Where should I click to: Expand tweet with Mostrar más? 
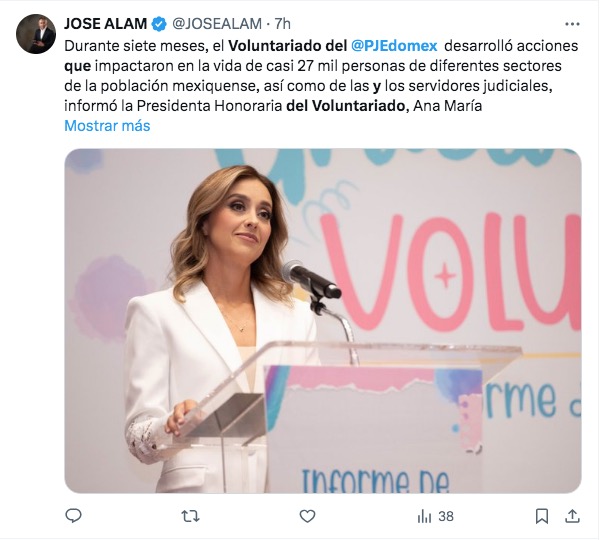coord(107,126)
